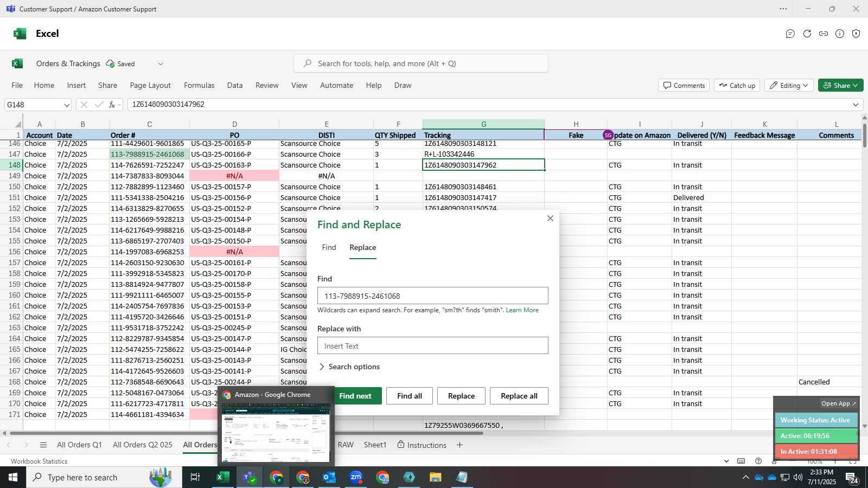Open the file name dropdown next to Saved
The width and height of the screenshot is (868, 488).
(161, 64)
